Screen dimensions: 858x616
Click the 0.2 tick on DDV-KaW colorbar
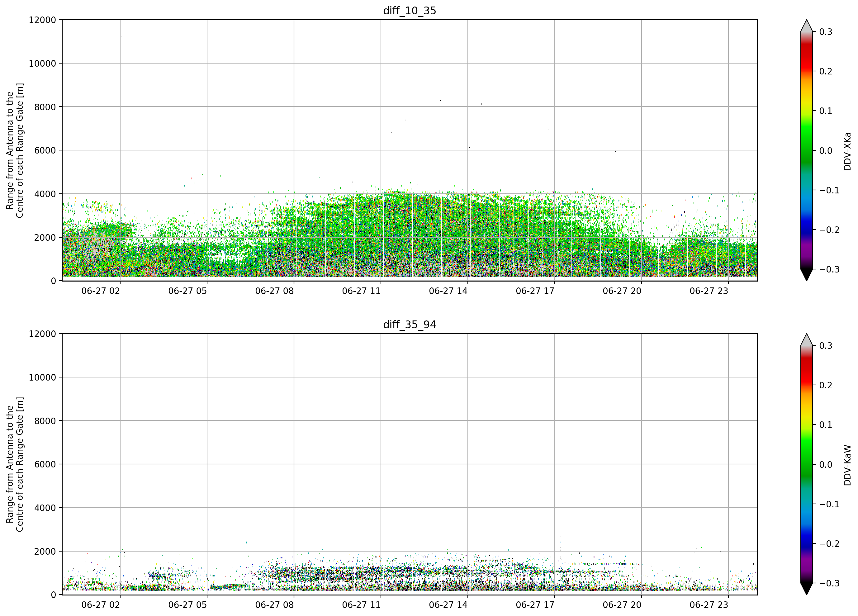[826, 385]
